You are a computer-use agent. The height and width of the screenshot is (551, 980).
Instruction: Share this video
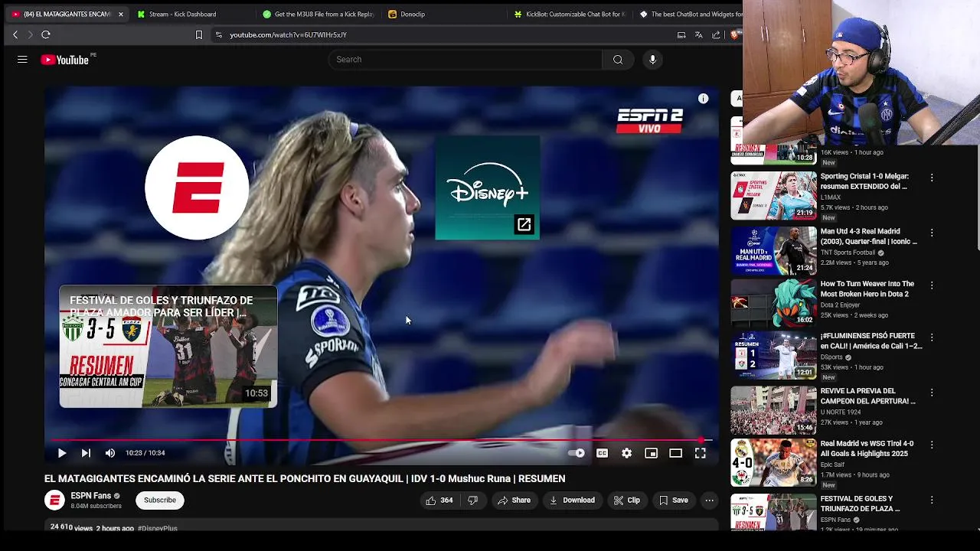(x=514, y=500)
